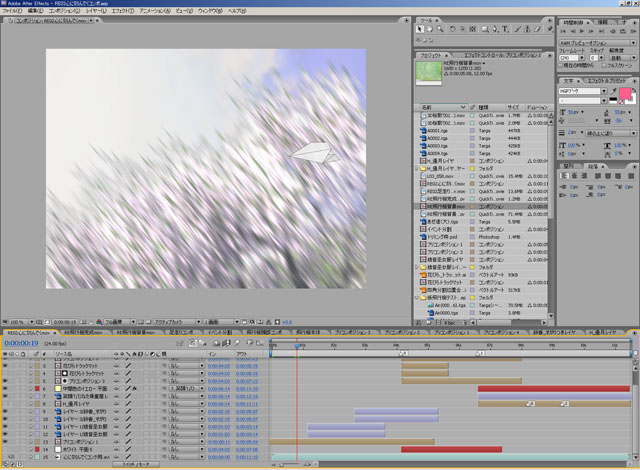Jump to last frame in time controls

point(602,31)
